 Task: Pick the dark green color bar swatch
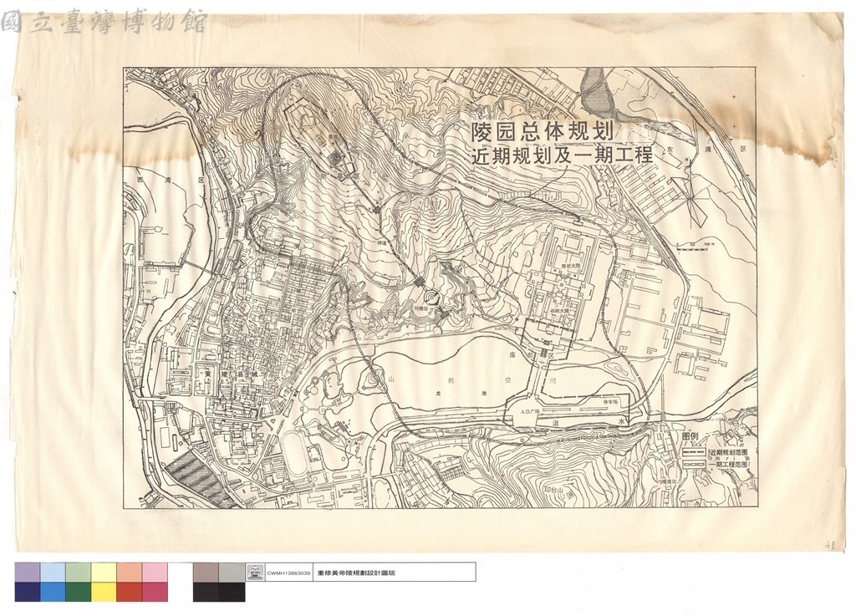click(78, 592)
